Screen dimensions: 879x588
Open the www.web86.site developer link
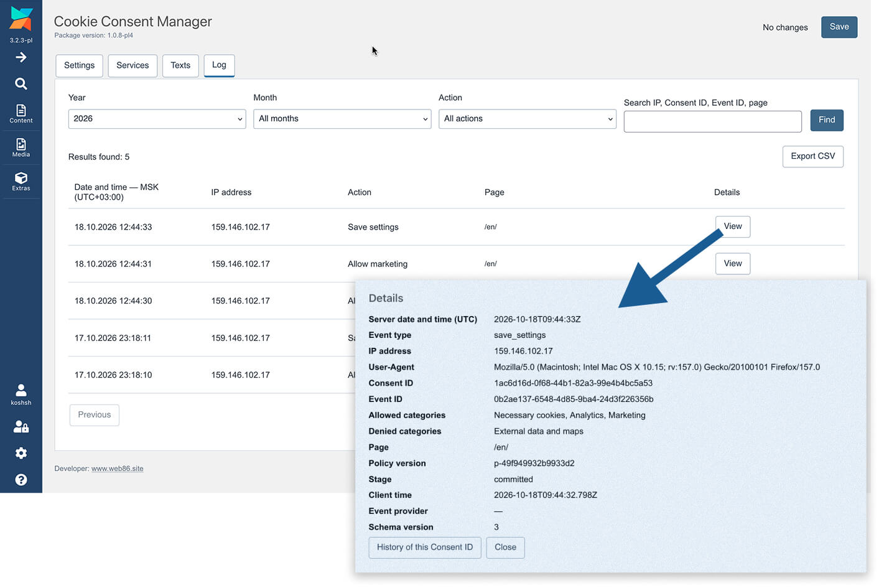[118, 469]
